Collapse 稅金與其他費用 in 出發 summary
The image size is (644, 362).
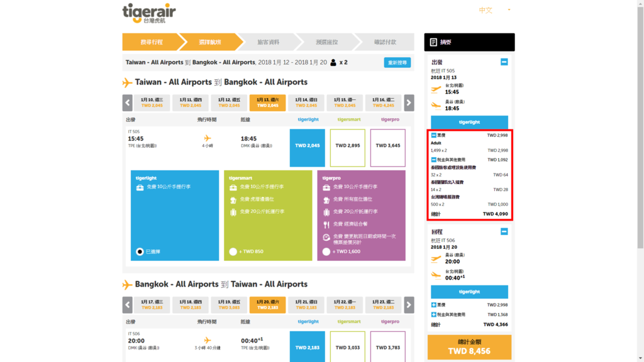point(434,160)
